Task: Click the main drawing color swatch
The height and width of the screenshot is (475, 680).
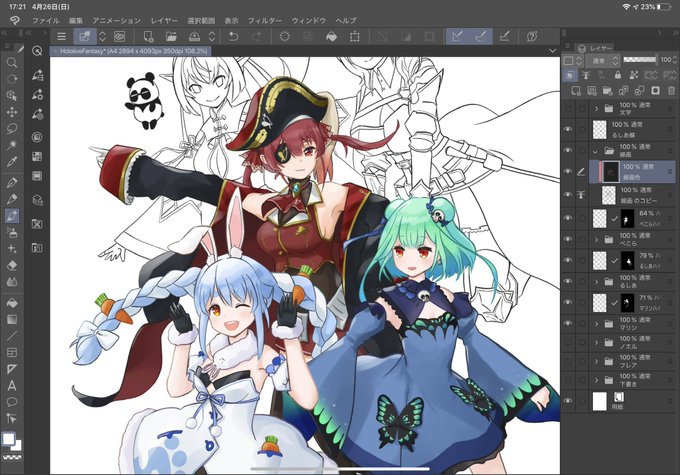Action: point(8,439)
